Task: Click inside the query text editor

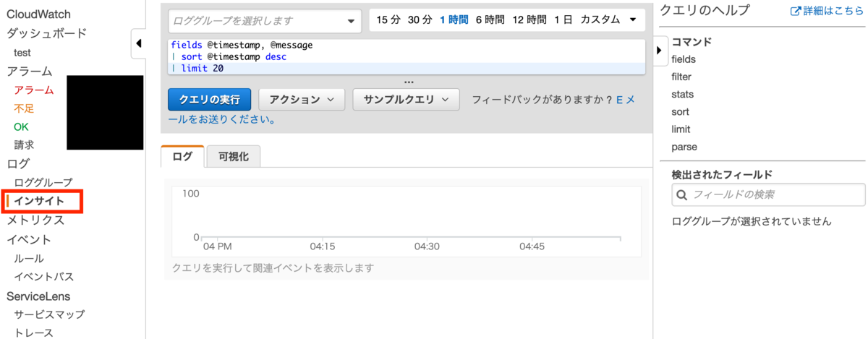Action: tap(407, 56)
